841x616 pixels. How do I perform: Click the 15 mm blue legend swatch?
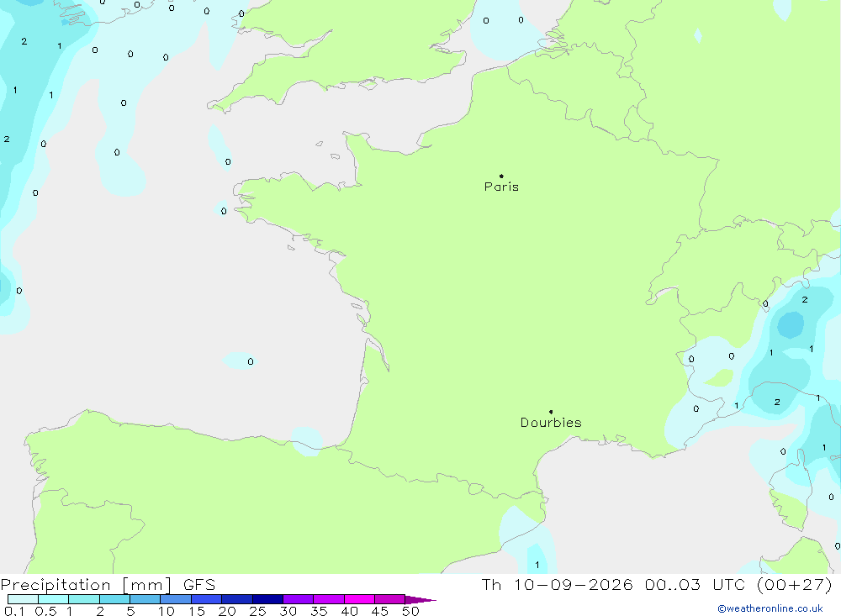tap(207, 599)
